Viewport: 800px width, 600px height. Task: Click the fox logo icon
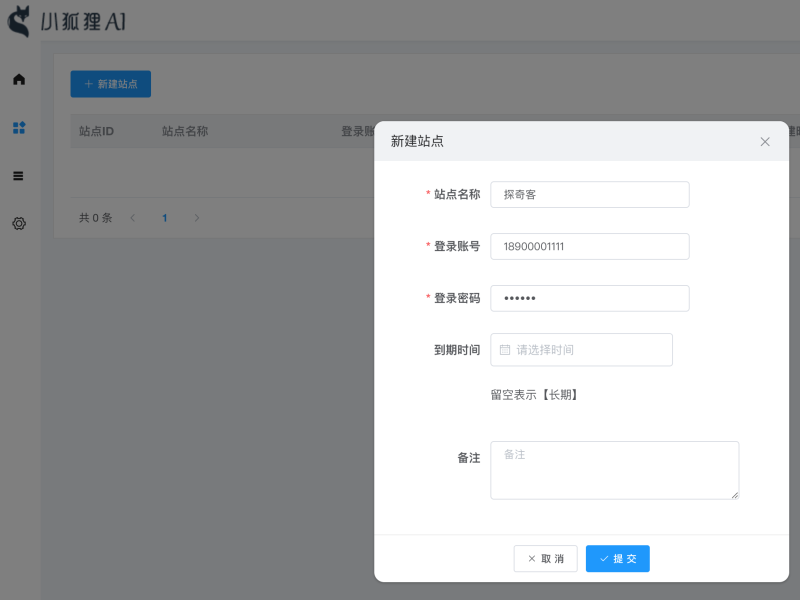[x=18, y=21]
